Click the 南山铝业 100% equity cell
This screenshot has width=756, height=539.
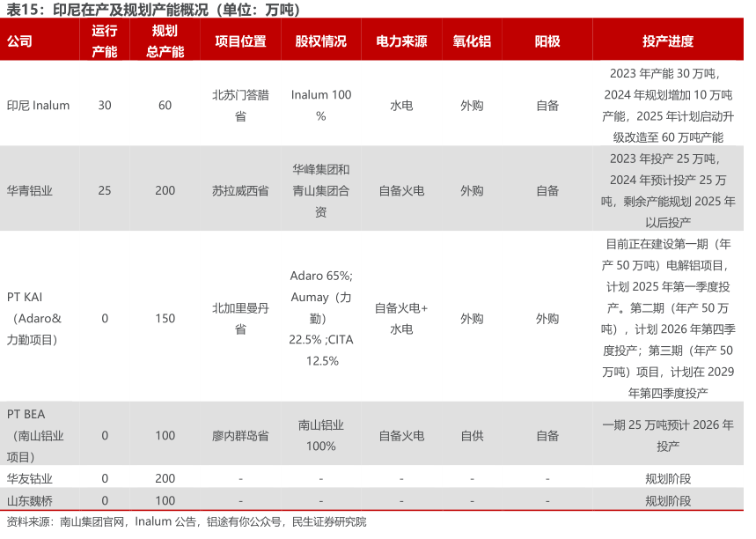coord(320,435)
